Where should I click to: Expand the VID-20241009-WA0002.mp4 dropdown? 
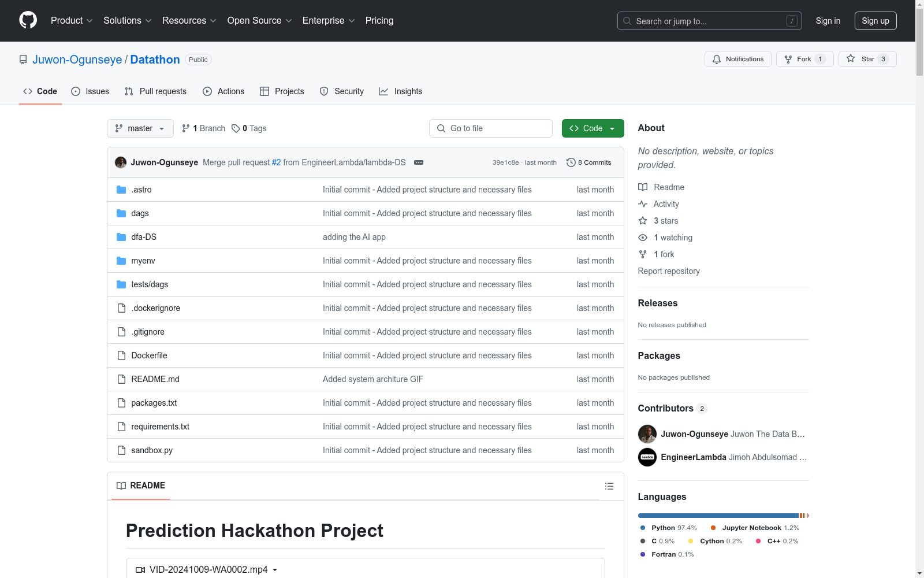(206, 570)
